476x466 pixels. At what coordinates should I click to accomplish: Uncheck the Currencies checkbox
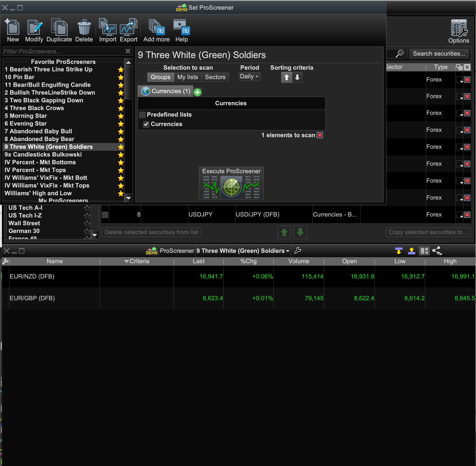pyautogui.click(x=146, y=124)
